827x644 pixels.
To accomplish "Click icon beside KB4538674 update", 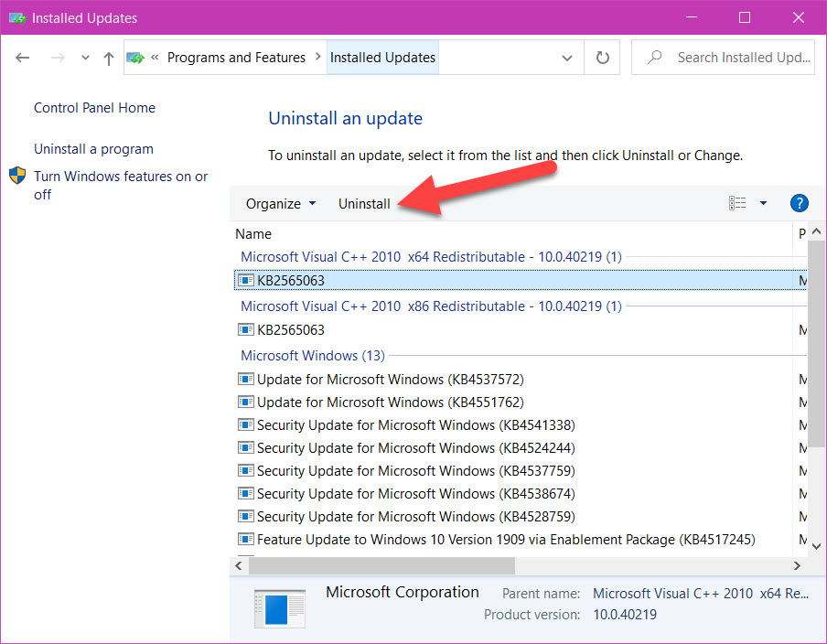I will pyautogui.click(x=246, y=493).
